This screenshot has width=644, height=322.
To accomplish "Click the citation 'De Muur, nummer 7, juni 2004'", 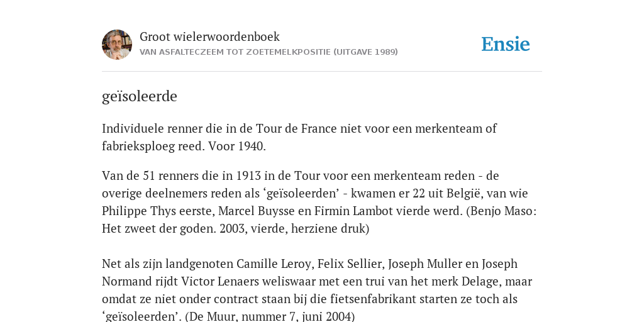I will [270, 317].
